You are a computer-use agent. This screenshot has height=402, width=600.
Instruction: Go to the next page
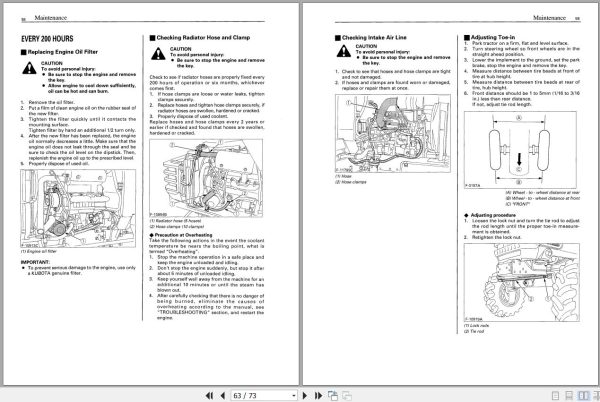click(305, 395)
